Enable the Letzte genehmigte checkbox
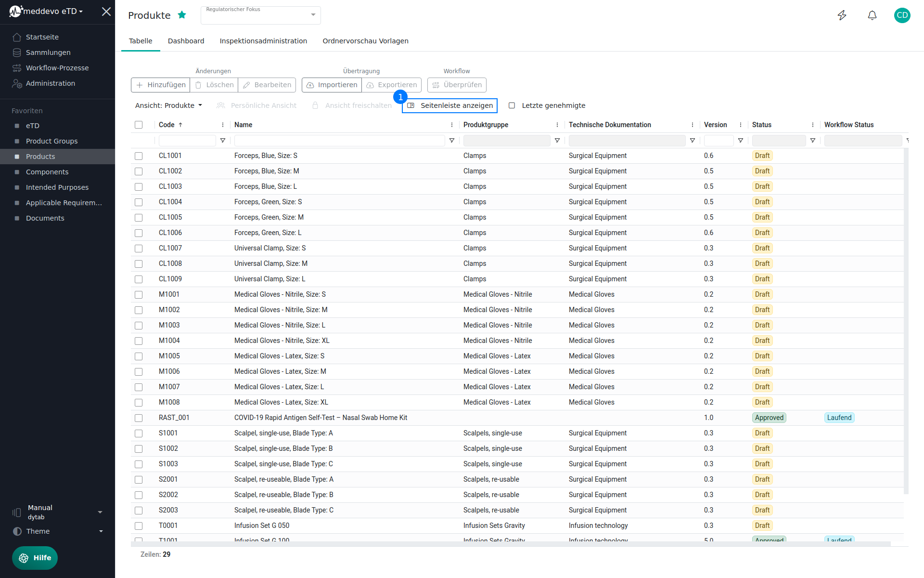924x578 pixels. point(512,105)
